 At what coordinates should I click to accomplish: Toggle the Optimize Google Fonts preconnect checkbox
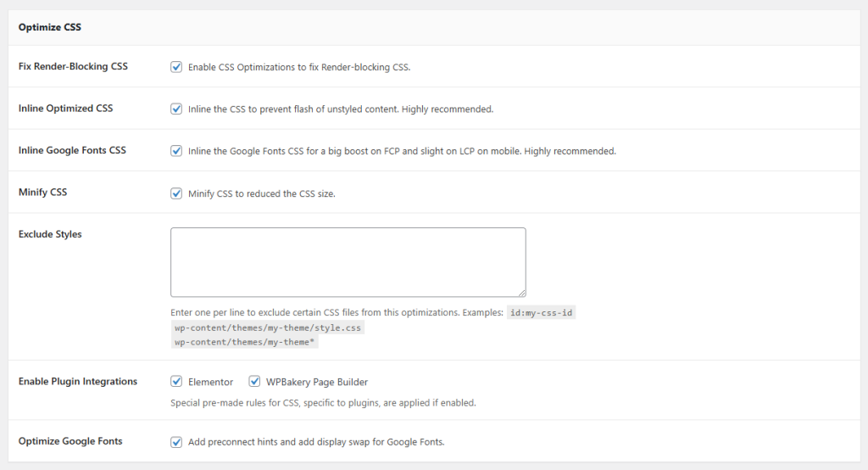(176, 442)
